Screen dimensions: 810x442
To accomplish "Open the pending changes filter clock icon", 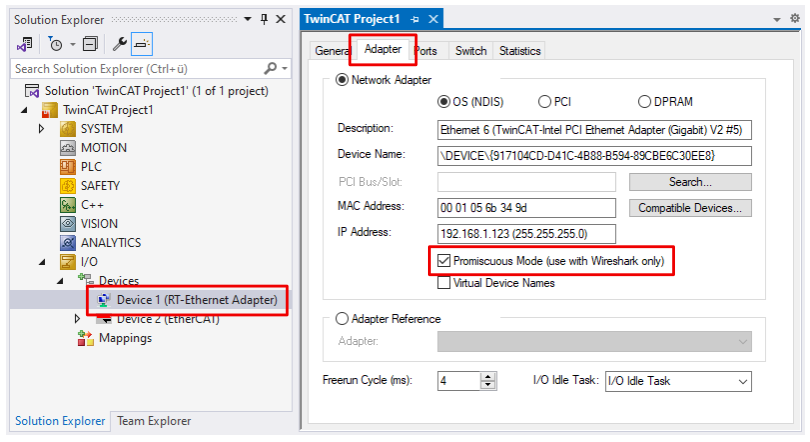I will coord(55,44).
